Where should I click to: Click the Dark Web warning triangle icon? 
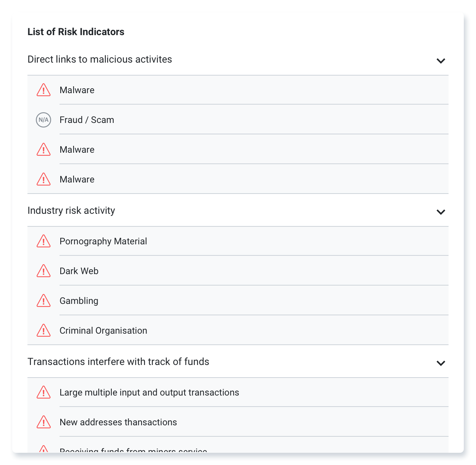tap(43, 271)
